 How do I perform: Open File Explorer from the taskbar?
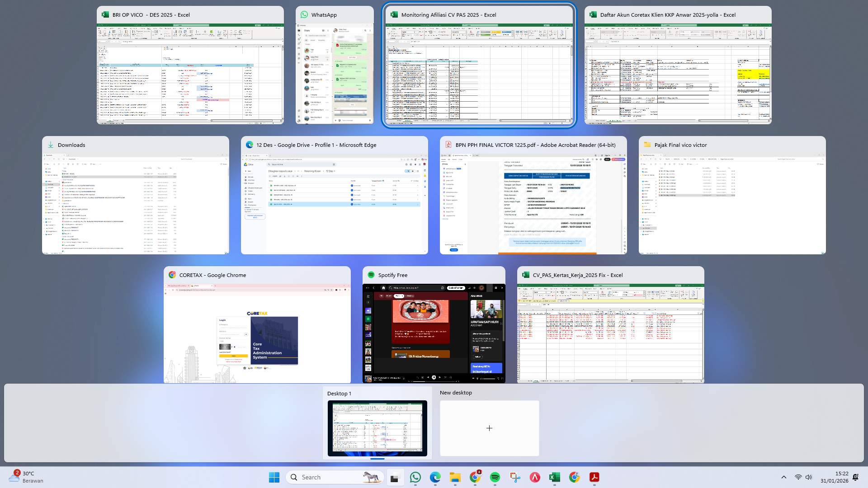(455, 477)
